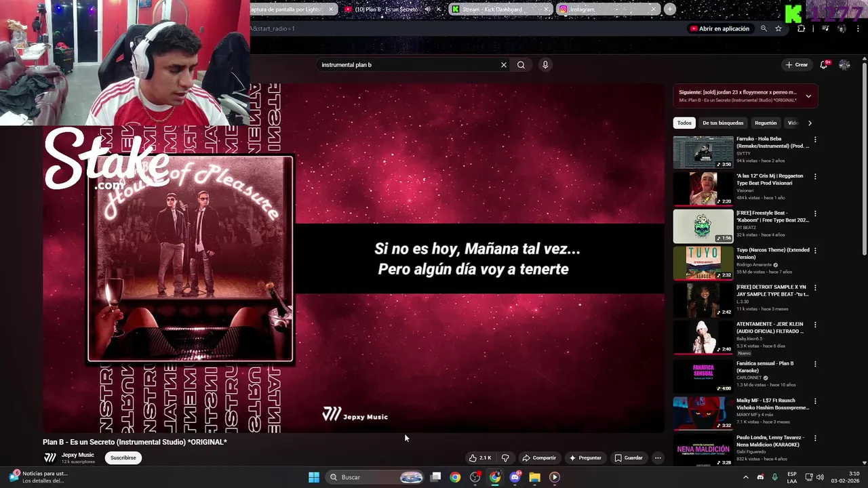
Task: Click the Preguntar button
Action: [x=585, y=458]
